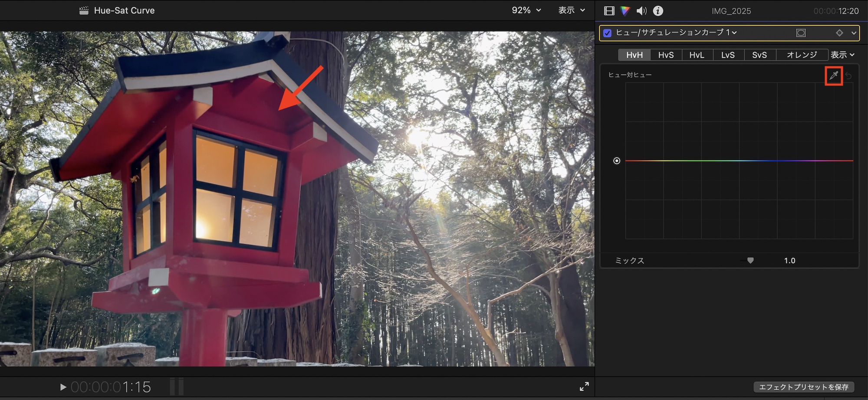Open the ヒュー/サチュレーションカーブ 1 effect dropdown
This screenshot has height=400, width=868.
coord(676,33)
